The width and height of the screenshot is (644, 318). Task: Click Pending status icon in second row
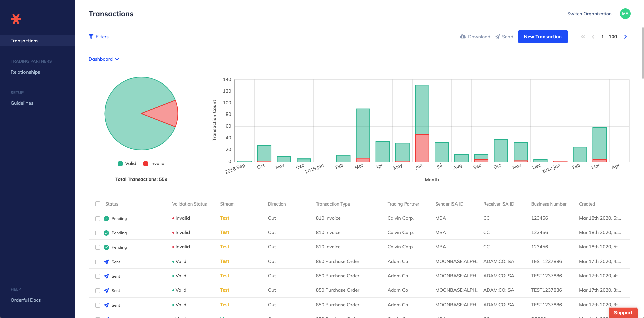coord(106,233)
